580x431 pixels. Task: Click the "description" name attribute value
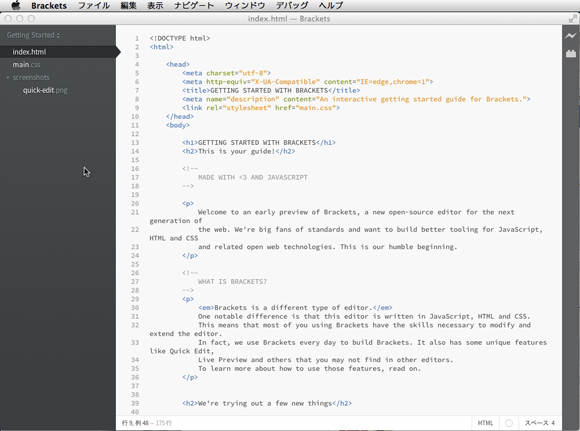tap(253, 99)
